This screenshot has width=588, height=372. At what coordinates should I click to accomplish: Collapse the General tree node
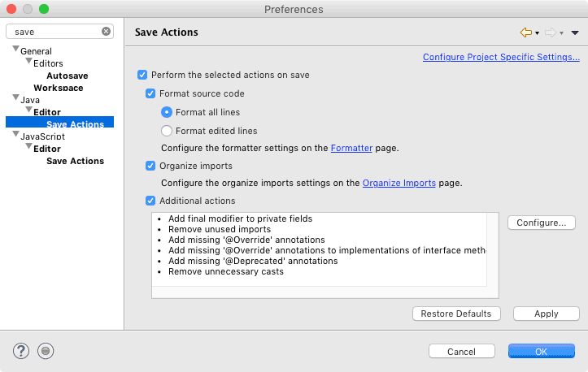click(15, 49)
